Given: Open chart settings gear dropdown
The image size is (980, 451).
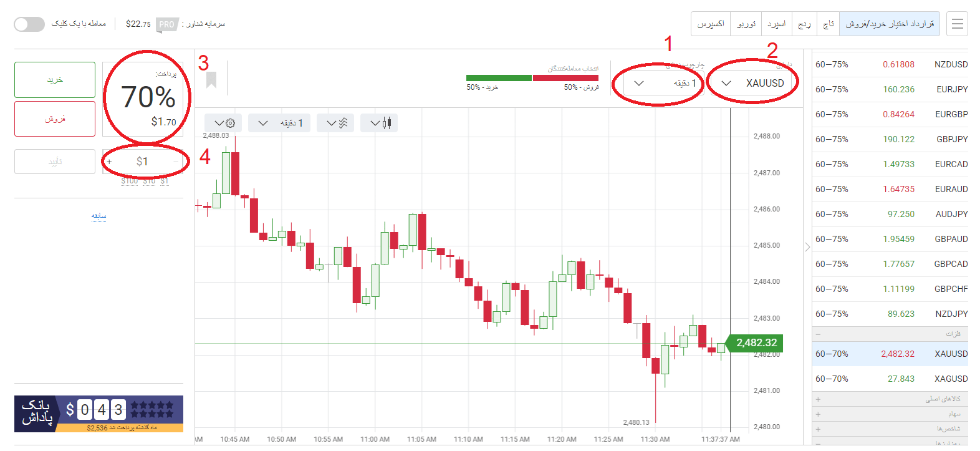Looking at the screenshot, I should (223, 123).
